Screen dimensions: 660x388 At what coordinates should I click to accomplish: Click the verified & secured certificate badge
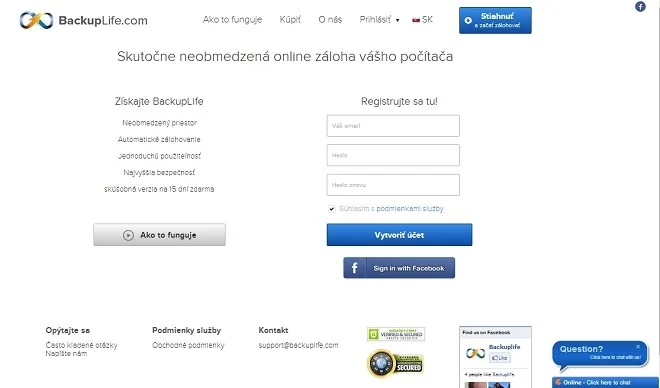tap(396, 334)
